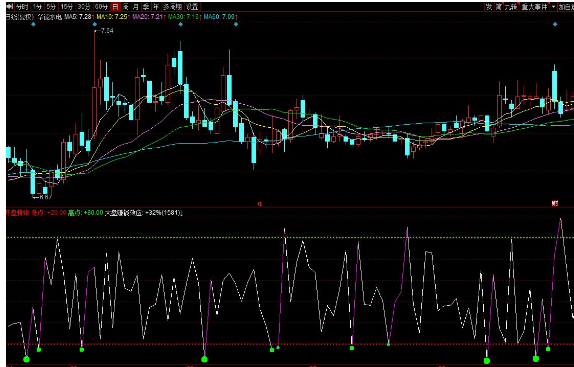This screenshot has width=574, height=367.
Task: Switch to the 60分 period
Action: tap(101, 7)
